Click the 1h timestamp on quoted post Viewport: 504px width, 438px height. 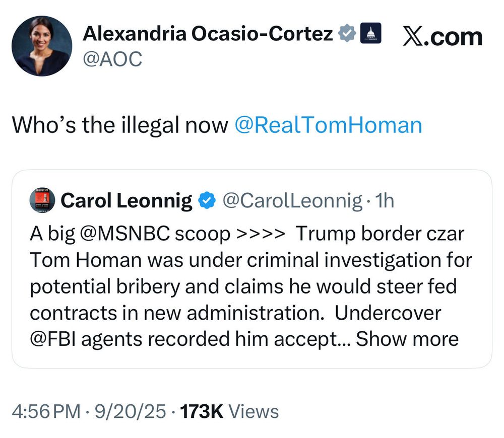click(386, 201)
